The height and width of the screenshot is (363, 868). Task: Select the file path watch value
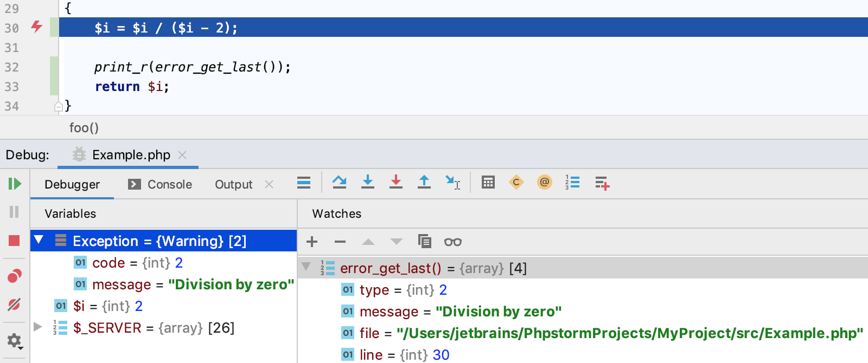point(629,333)
